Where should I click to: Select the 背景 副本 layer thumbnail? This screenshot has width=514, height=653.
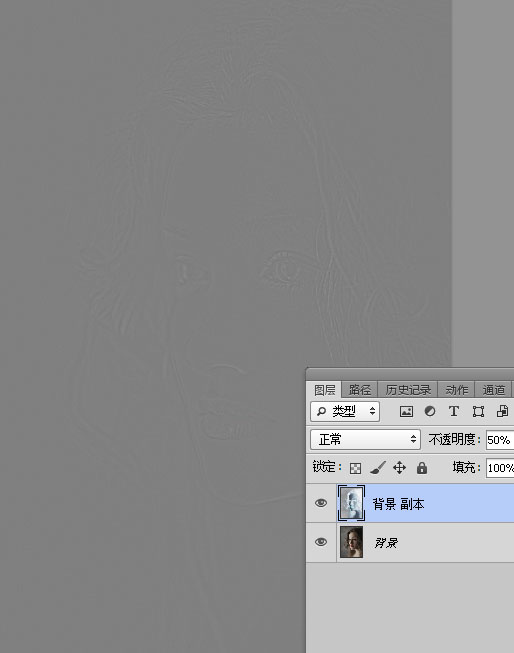coord(351,503)
